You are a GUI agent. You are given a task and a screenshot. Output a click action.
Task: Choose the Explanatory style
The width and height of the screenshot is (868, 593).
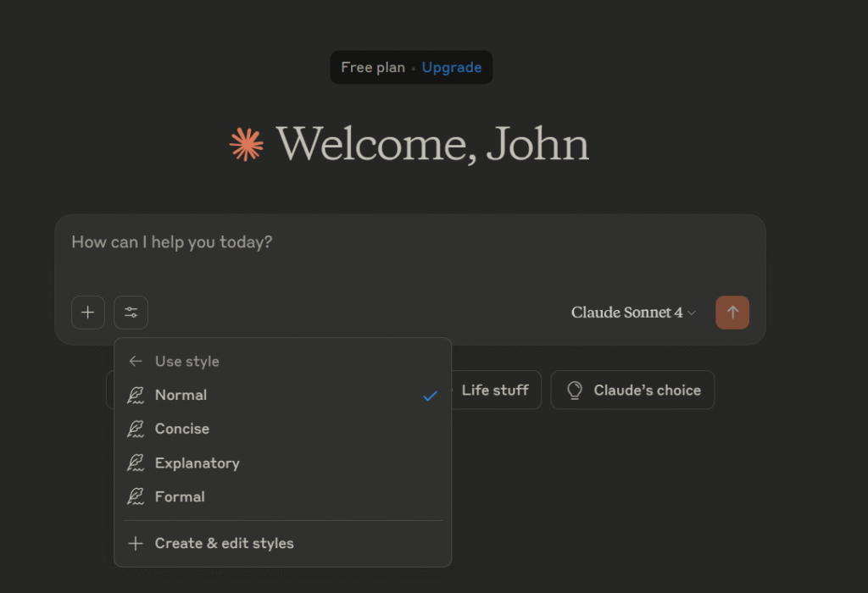(282, 463)
